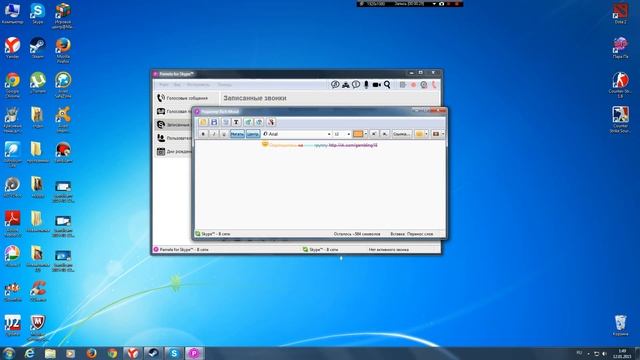This screenshot has width=640, height=360.
Task: Click the magnifier search icon in Pamela toolbar
Action: tap(387, 84)
